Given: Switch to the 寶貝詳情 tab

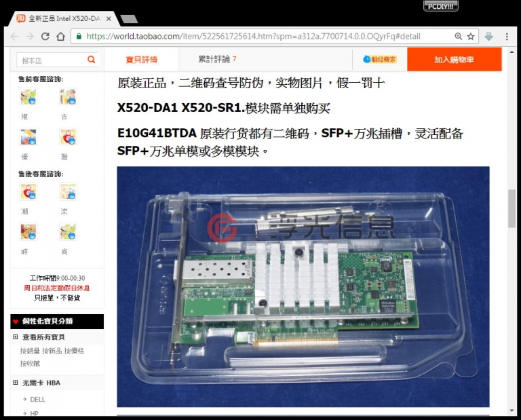Looking at the screenshot, I should coord(142,60).
